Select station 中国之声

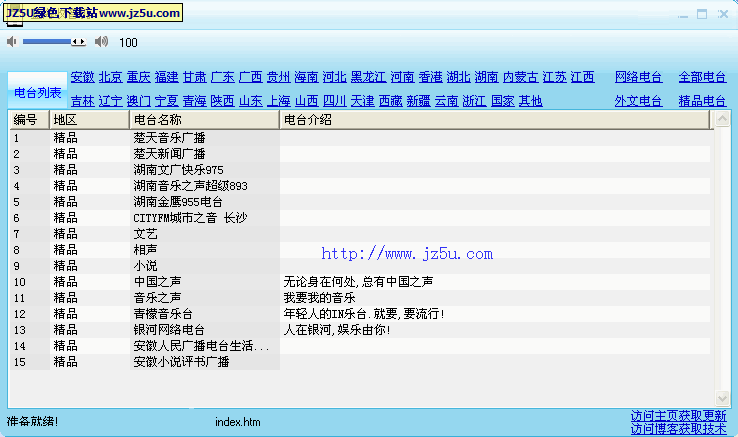pos(158,282)
